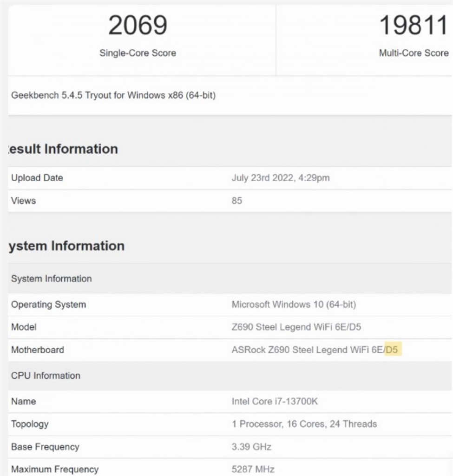Click the Intel Core i7-13700K name value

[275, 401]
